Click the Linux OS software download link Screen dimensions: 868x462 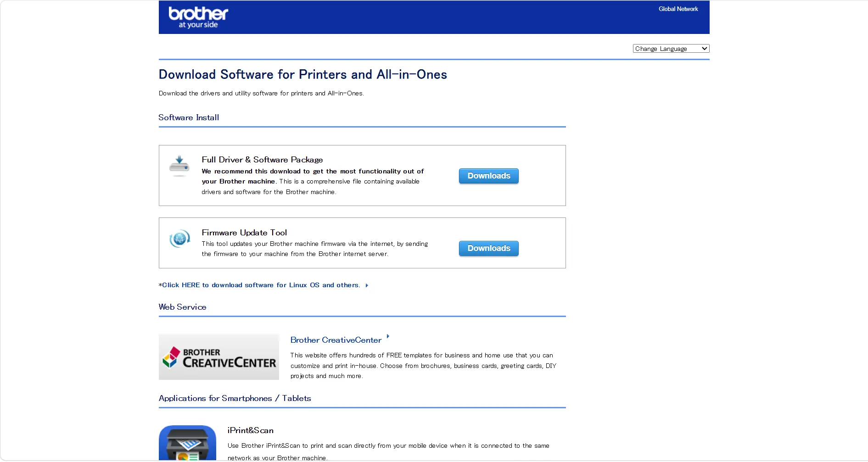click(x=261, y=285)
